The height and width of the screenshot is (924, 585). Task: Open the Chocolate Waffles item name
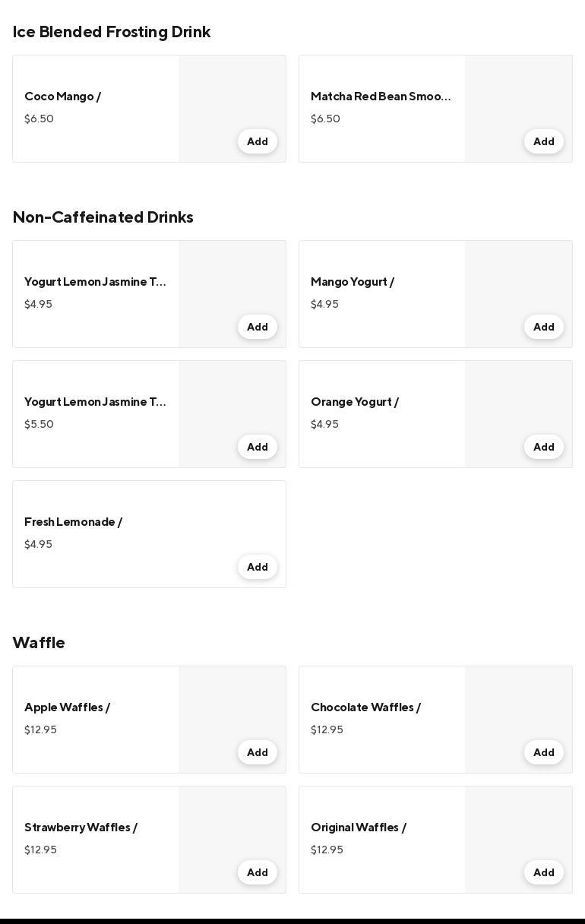pyautogui.click(x=365, y=707)
